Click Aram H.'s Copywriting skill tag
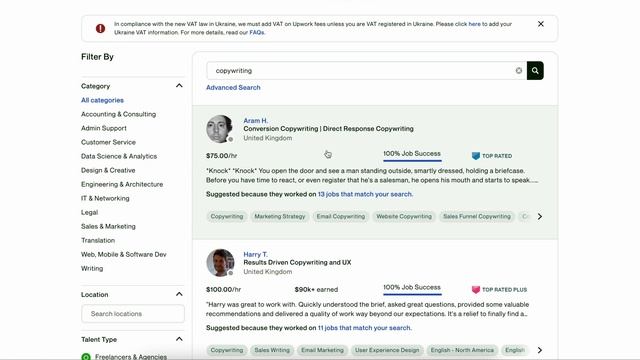640x360 pixels. 227,216
